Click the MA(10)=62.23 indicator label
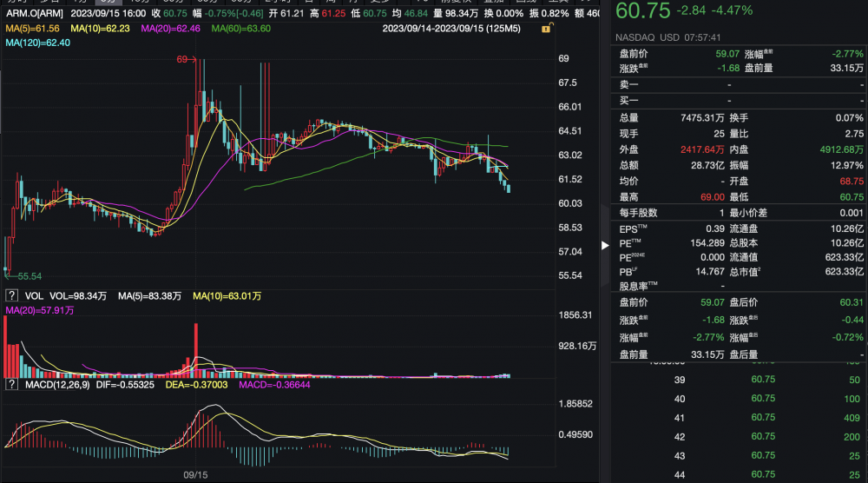The image size is (868, 483). 100,29
